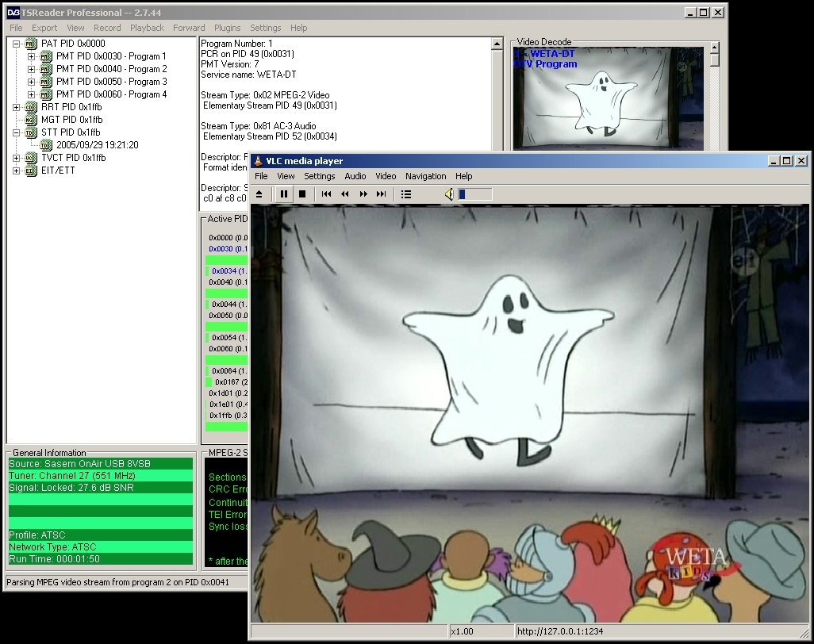This screenshot has height=644, width=814.
Task: Select PMT PID 0x0040 - Program 2 row
Action: [x=112, y=69]
